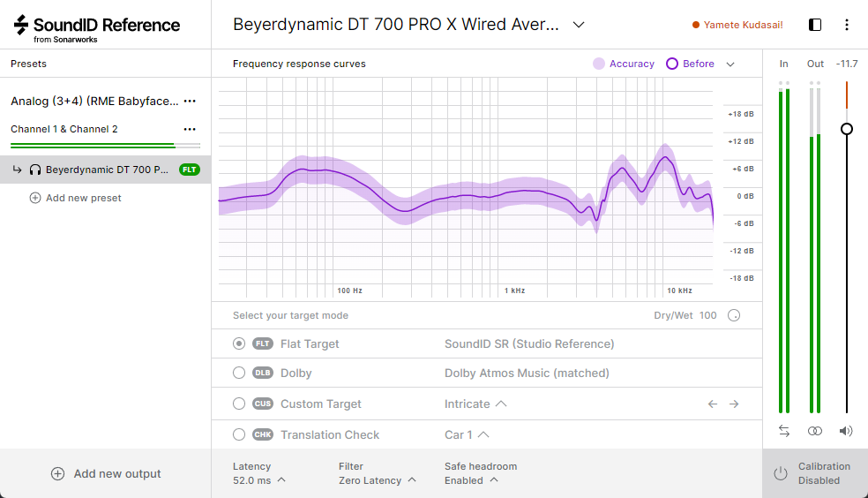Click the plus icon beside Add new output

pyautogui.click(x=57, y=473)
